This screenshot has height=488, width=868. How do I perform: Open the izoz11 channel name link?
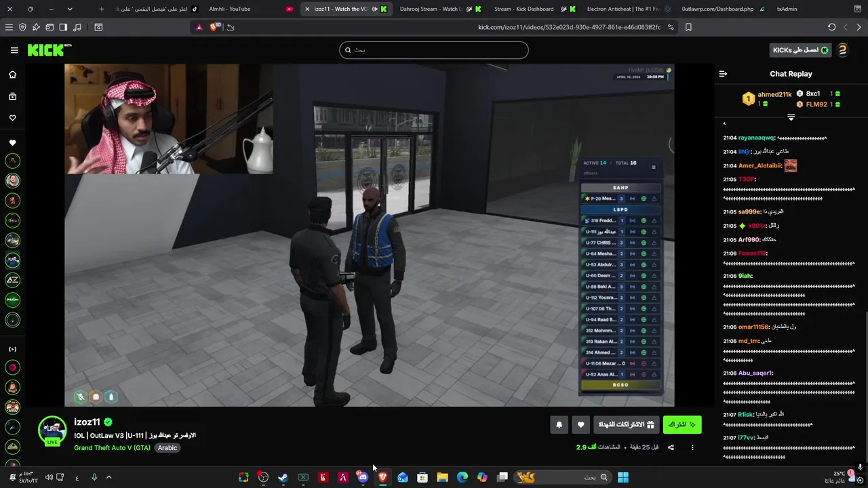[x=87, y=422]
